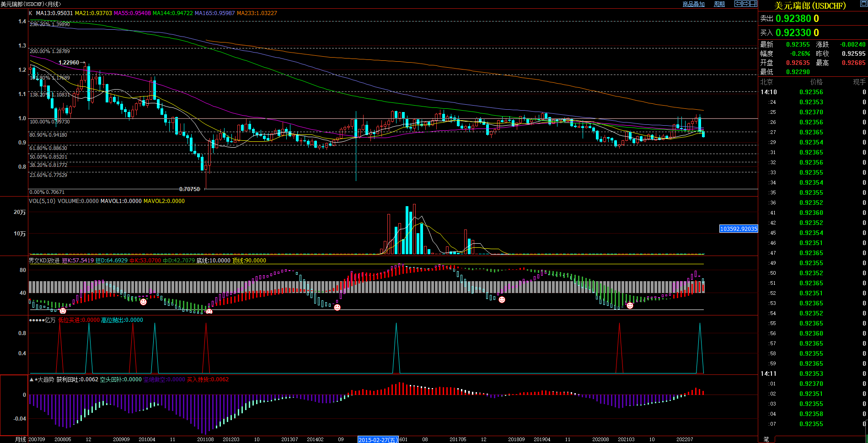Click the 1.22960 high price annotation
The height and width of the screenshot is (443, 868).
69,63
